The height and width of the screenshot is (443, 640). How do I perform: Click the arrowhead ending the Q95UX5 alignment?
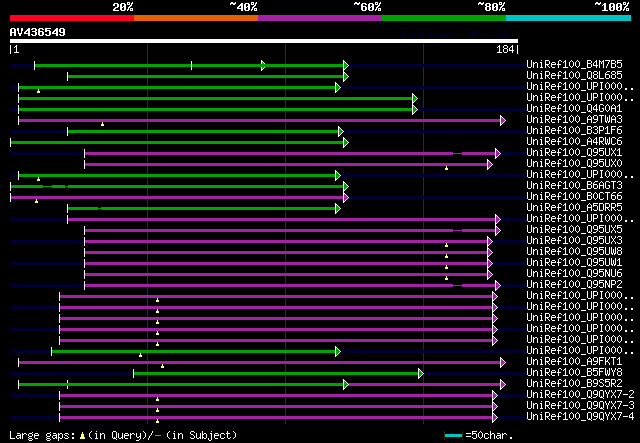pyautogui.click(x=498, y=231)
